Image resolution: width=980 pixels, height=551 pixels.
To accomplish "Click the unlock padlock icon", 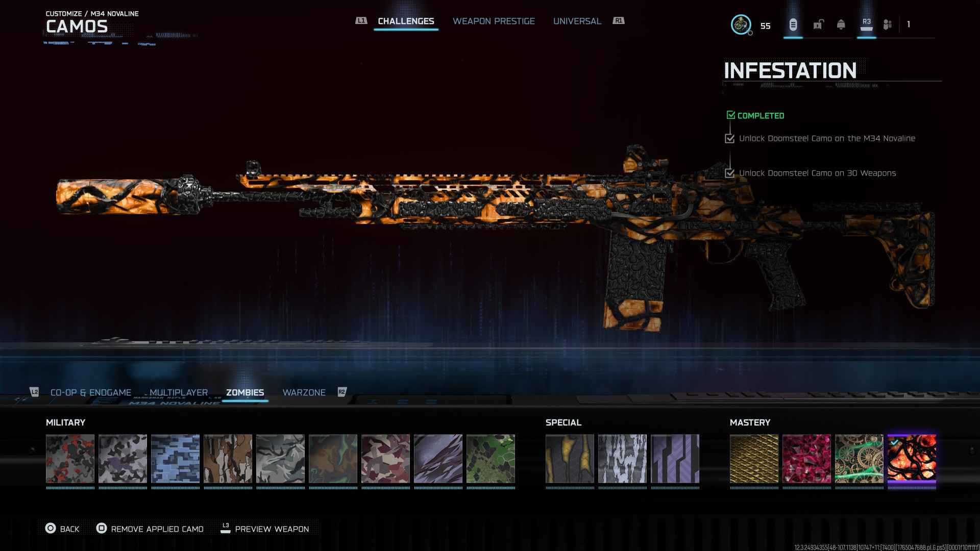I will pos(818,24).
